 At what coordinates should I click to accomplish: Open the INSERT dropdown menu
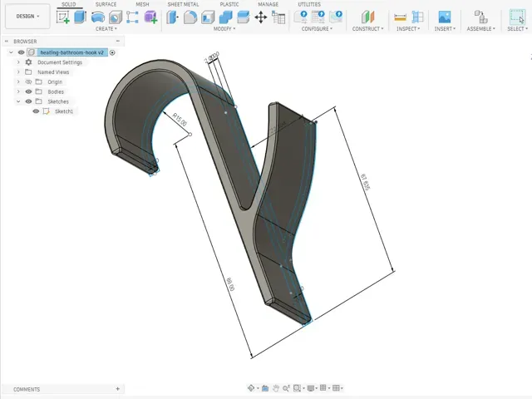[x=445, y=29]
